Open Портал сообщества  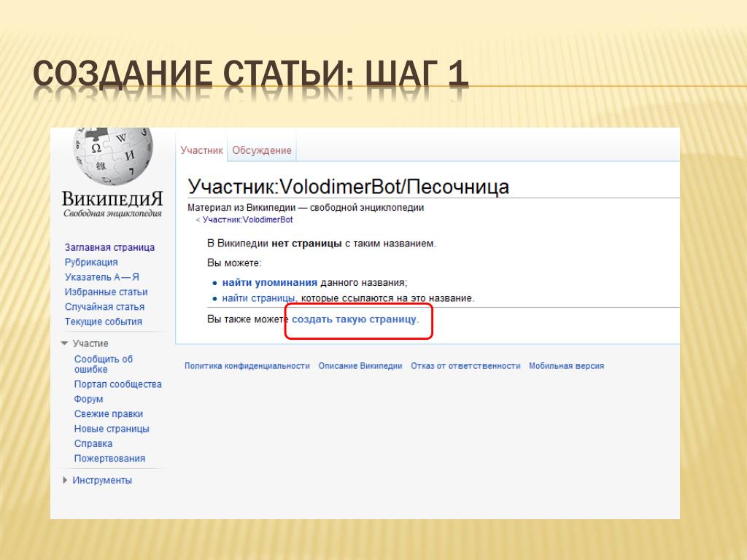(117, 384)
